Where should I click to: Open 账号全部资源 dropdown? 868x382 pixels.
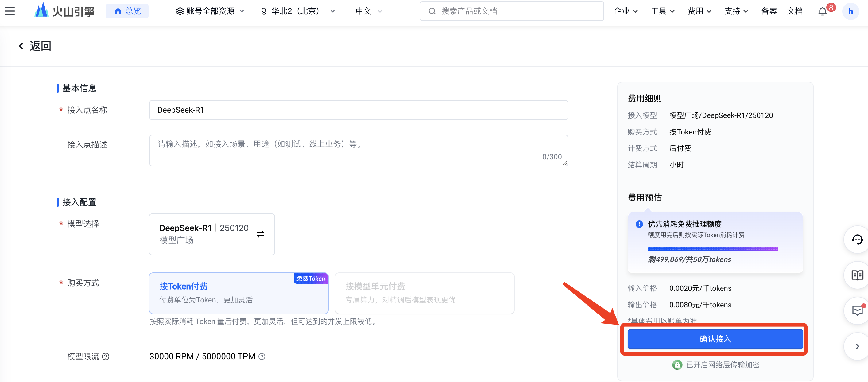[x=210, y=11]
